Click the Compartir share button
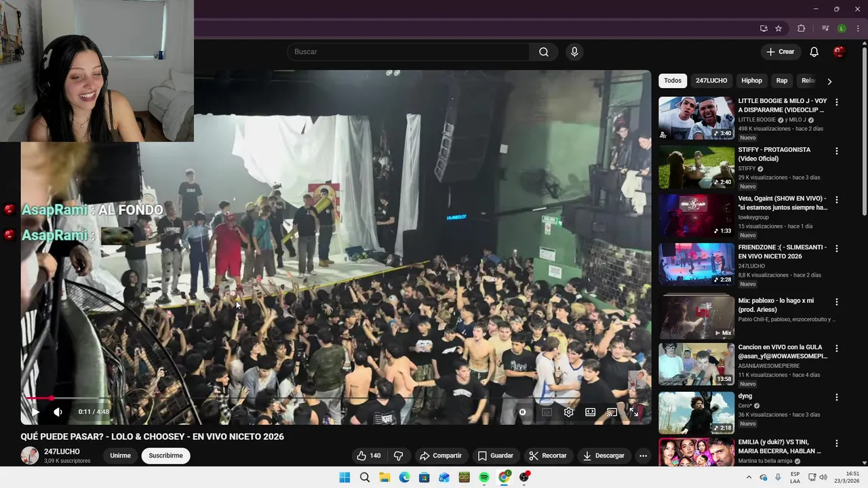The width and height of the screenshot is (868, 488). [x=441, y=455]
